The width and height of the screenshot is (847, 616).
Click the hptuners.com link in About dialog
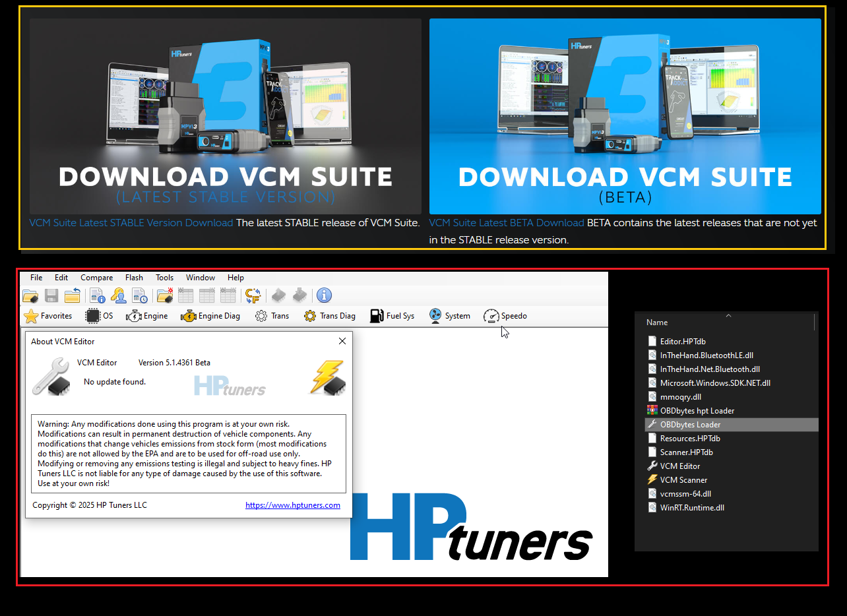[292, 505]
